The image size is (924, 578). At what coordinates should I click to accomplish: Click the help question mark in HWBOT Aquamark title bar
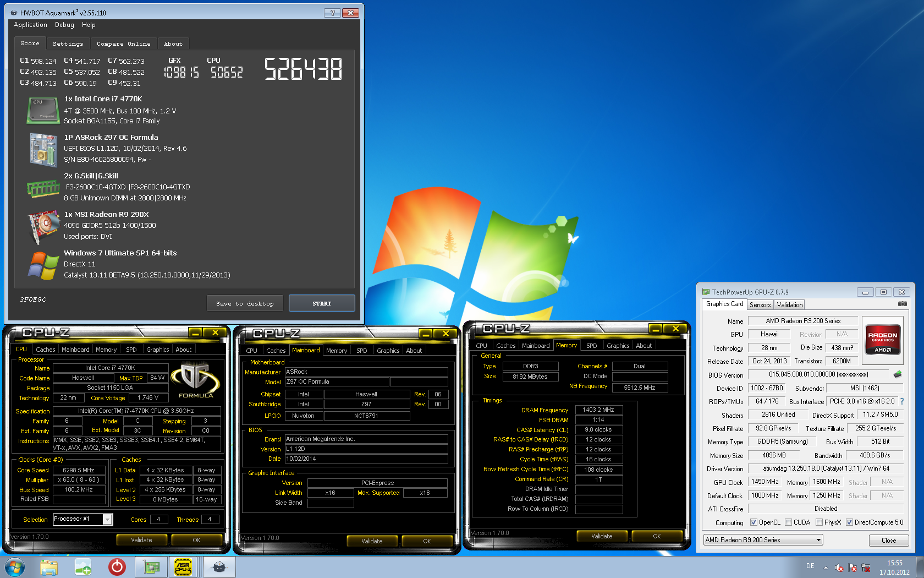pyautogui.click(x=332, y=13)
